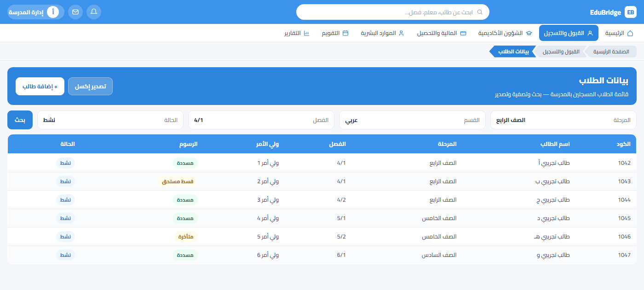Click مسددة badge in row 1047
This screenshot has height=290, width=644.
click(185, 255)
